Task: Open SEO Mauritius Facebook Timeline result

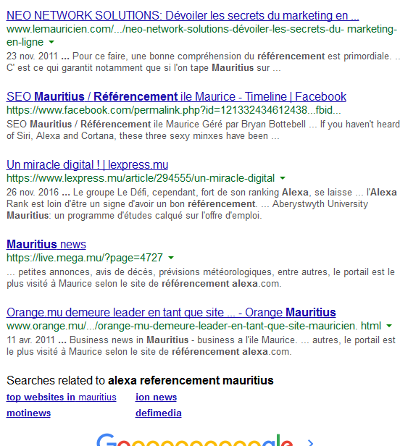Action: pyautogui.click(x=176, y=97)
